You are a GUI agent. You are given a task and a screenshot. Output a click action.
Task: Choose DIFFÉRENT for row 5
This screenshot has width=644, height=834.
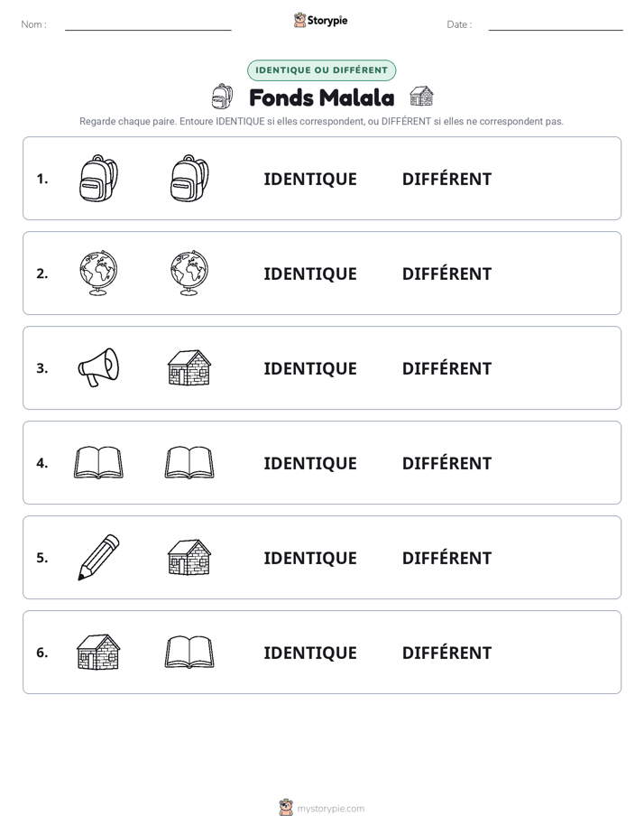[x=446, y=558]
